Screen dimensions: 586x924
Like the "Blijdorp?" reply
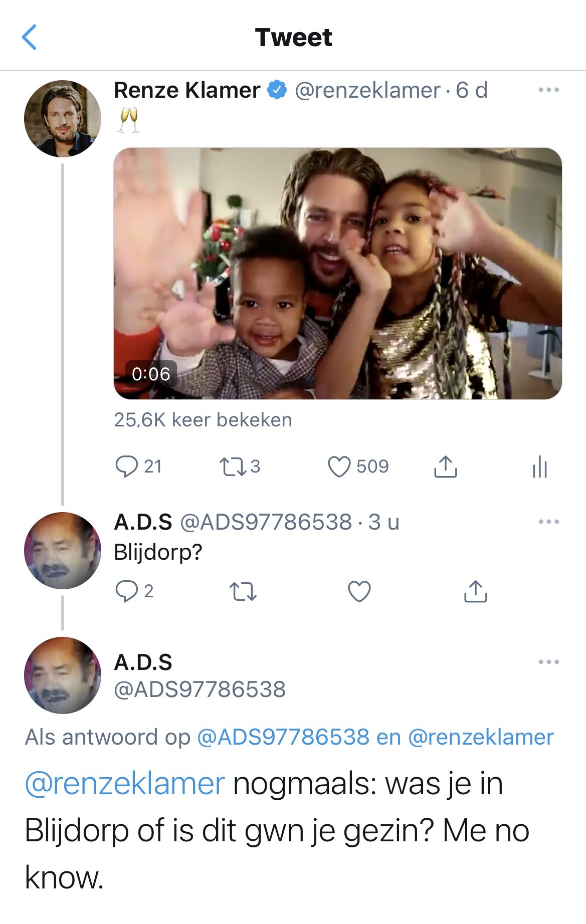tap(359, 591)
